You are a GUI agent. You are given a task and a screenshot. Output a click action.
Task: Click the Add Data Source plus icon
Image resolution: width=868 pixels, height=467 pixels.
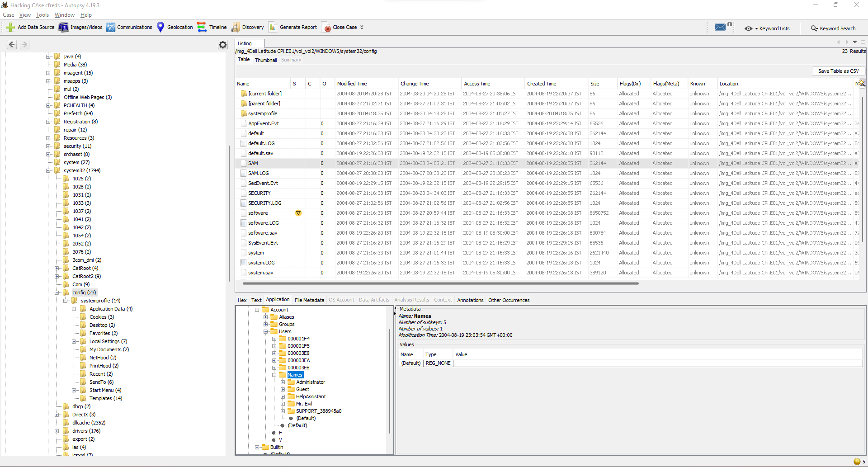tap(10, 27)
